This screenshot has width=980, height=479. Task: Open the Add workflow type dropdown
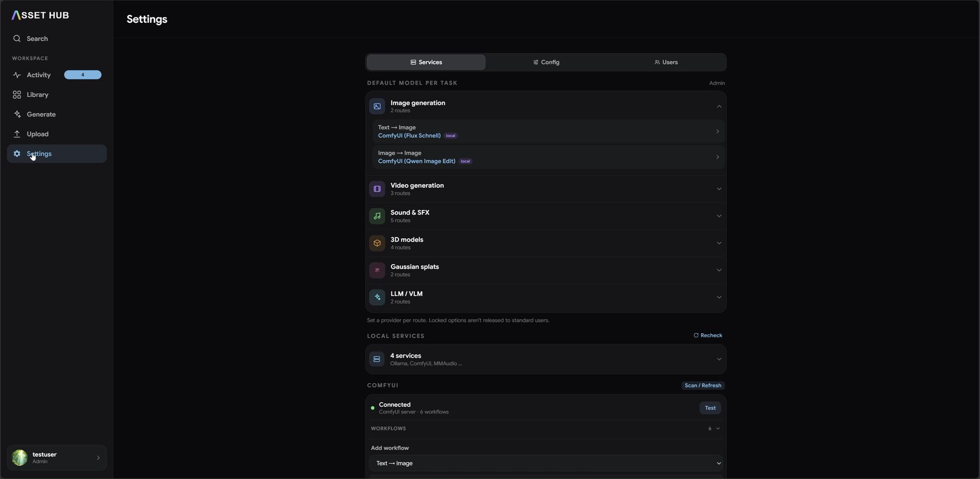tap(546, 463)
